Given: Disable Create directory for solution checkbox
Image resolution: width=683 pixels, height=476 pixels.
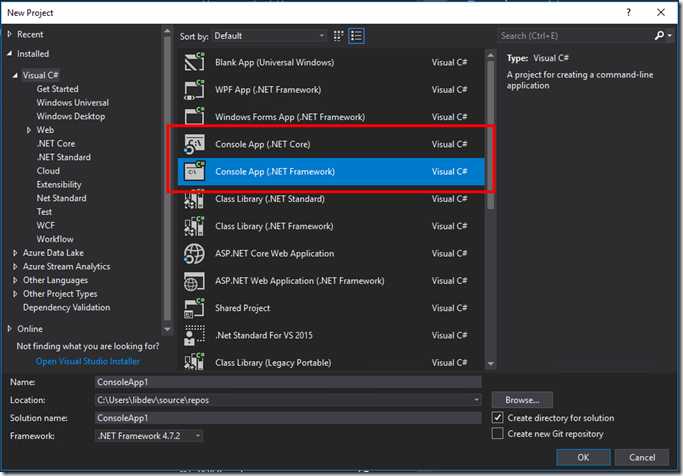Looking at the screenshot, I should coord(498,418).
